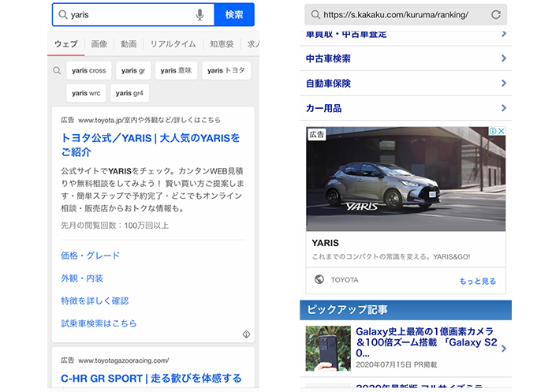Expand the chevron beside 自動車保険
The height and width of the screenshot is (392, 552).
pos(504,84)
